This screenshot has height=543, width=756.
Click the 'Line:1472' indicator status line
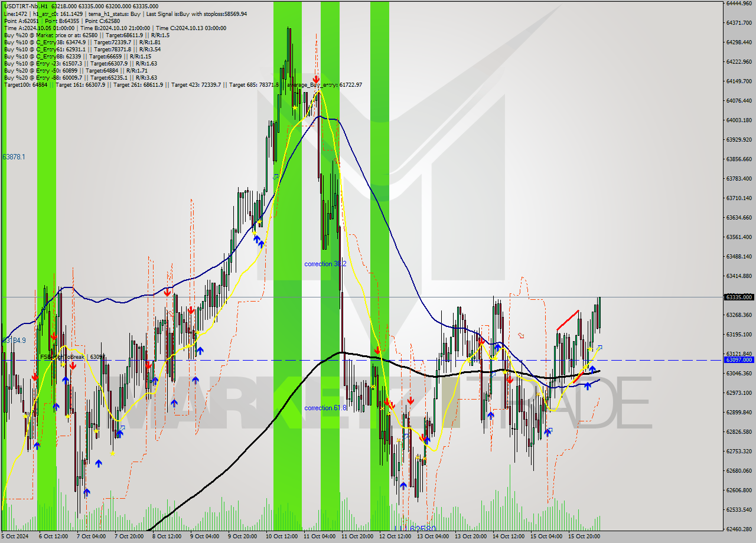125,14
